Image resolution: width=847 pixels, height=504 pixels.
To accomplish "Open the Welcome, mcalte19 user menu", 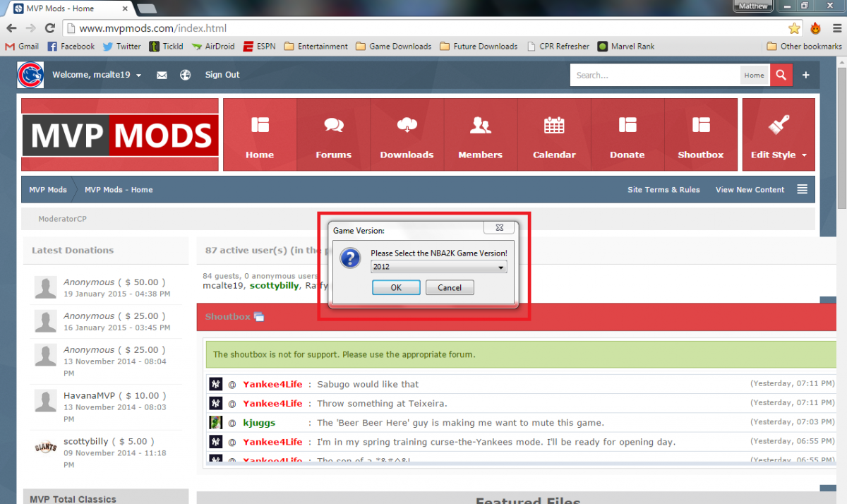I will pyautogui.click(x=97, y=75).
